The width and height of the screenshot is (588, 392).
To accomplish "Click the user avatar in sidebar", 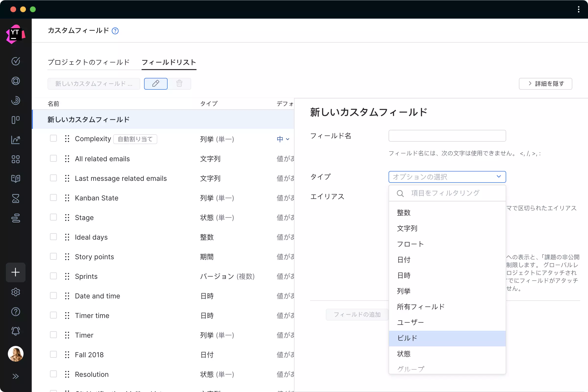I will 15,354.
